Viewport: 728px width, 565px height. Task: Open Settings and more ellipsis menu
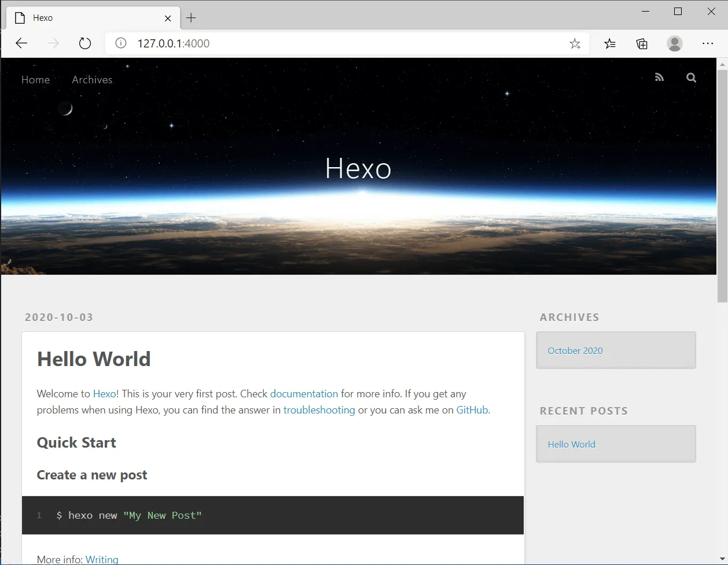click(x=708, y=43)
